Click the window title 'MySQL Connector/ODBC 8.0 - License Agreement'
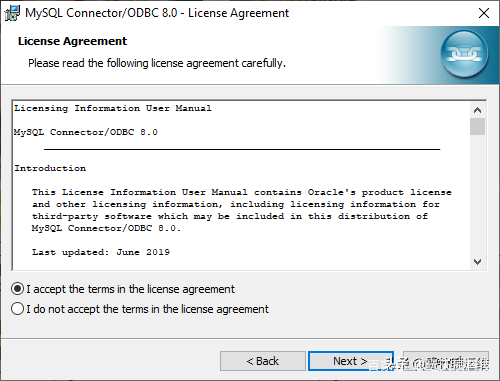The width and height of the screenshot is (500, 381). tap(157, 13)
